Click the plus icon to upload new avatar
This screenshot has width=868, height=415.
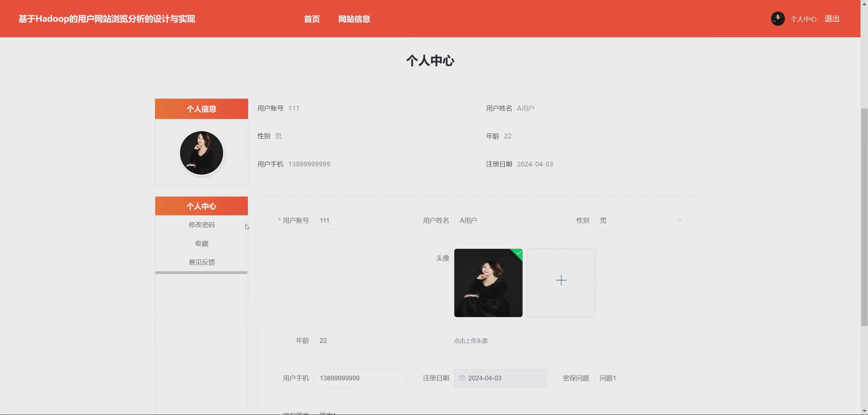pyautogui.click(x=561, y=280)
